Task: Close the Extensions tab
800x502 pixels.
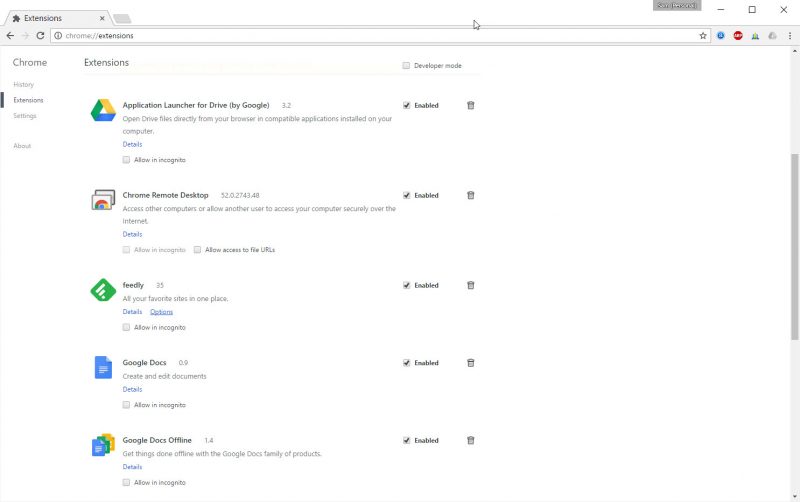Action: tap(102, 18)
